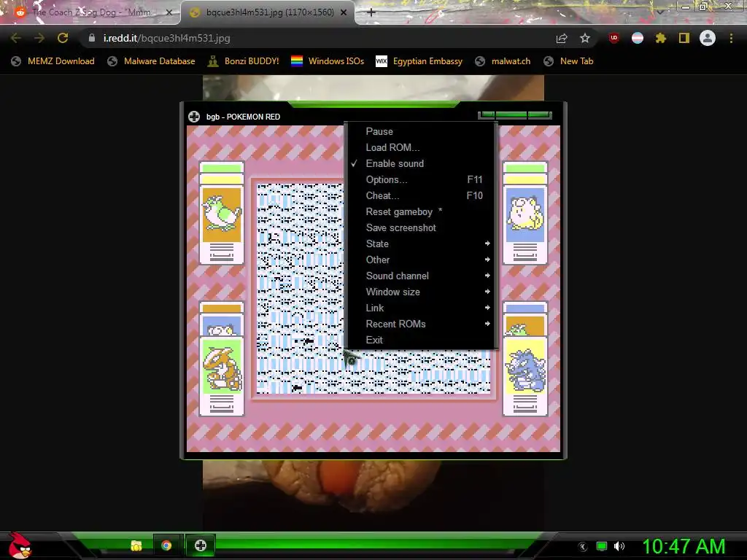Reload the page with the refresh icon
Screen dimensions: 747x560
click(x=63, y=38)
